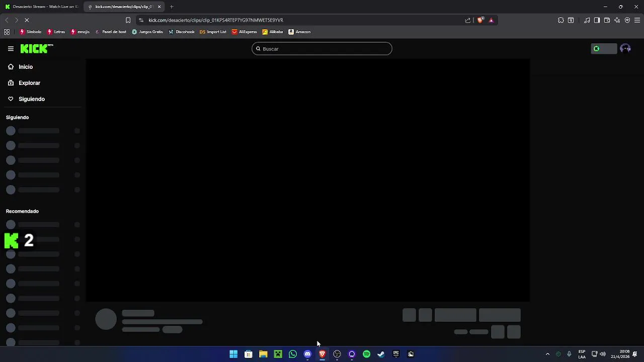Click the Buscar search field
This screenshot has width=644, height=362.
click(x=322, y=49)
